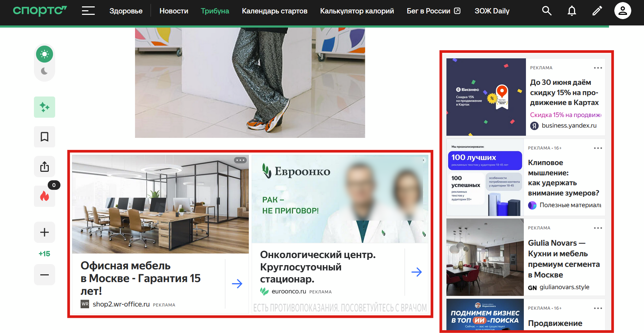Screen dimensions: 644x333
Task: Click the Giulia Novars kitchen thumbnail
Action: (x=485, y=257)
